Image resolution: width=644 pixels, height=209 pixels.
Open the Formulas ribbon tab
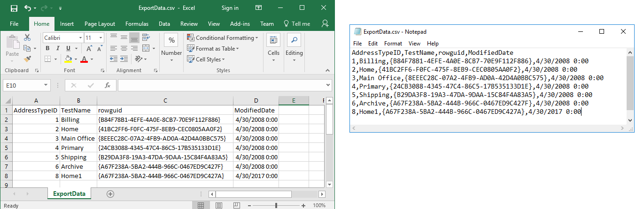(x=137, y=24)
